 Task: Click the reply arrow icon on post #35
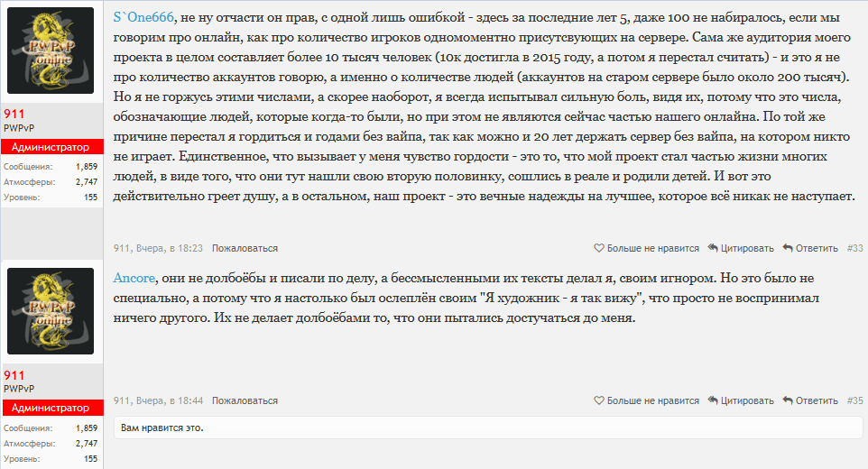coord(788,400)
